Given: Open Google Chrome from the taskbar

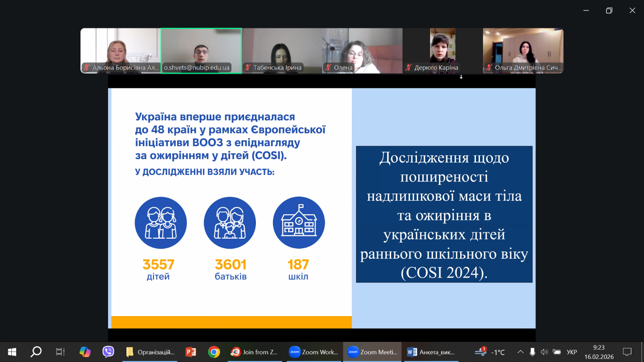Looking at the screenshot, I should 214,352.
